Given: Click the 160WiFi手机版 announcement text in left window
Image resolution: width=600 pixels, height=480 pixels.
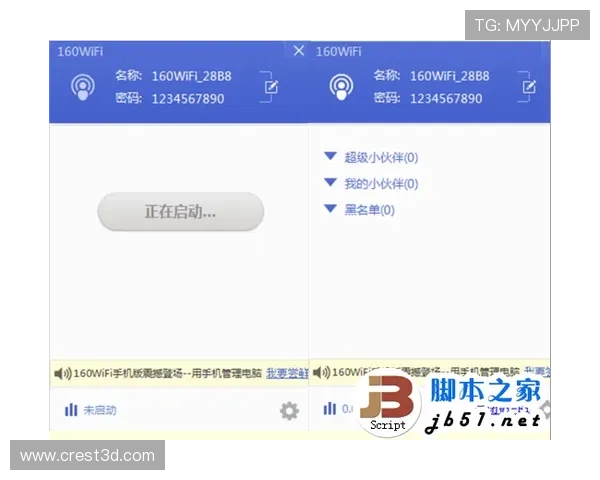Looking at the screenshot, I should click(168, 373).
